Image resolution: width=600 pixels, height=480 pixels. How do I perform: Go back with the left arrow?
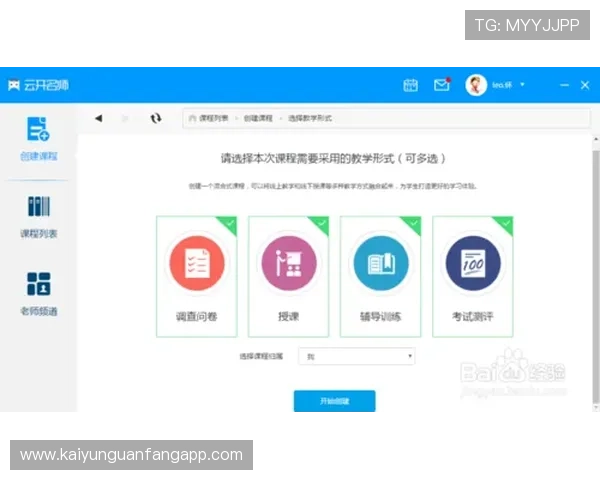click(x=98, y=118)
